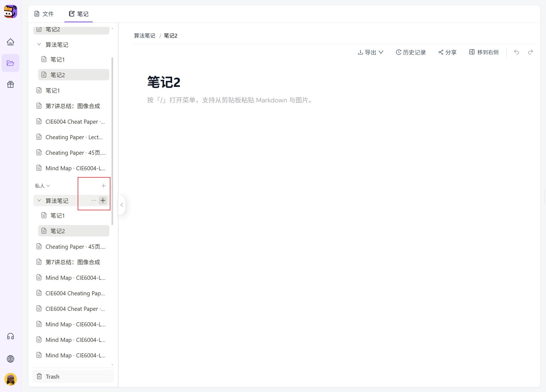Open CIE6004 Cheating Pap... note
The height and width of the screenshot is (392, 546).
click(71, 293)
